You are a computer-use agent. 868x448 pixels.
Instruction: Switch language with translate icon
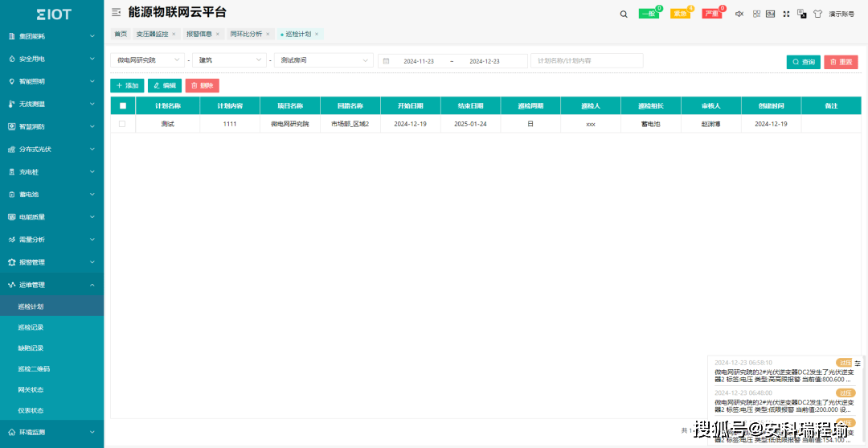pyautogui.click(x=801, y=14)
